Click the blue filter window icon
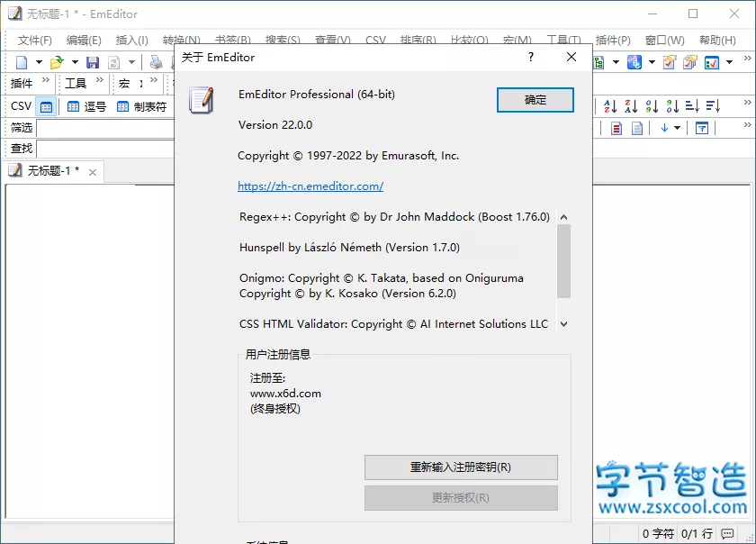 [x=702, y=128]
